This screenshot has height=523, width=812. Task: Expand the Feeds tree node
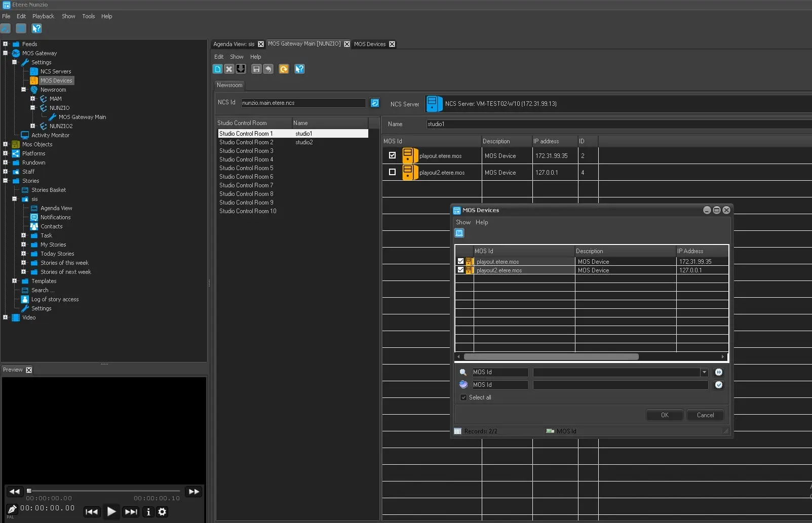(x=6, y=44)
